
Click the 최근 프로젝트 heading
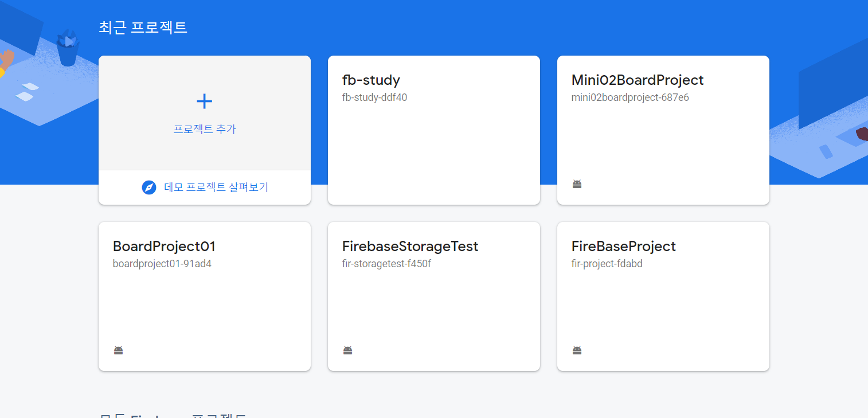143,27
